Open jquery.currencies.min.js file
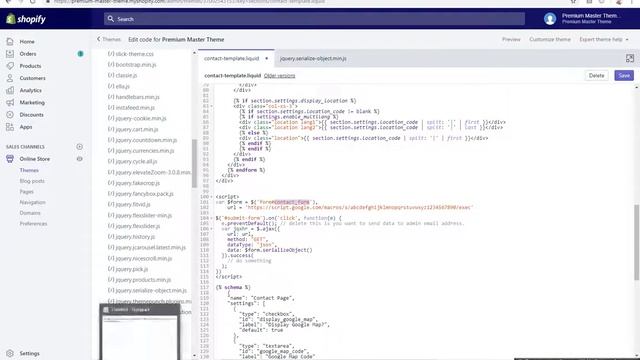The height and width of the screenshot is (360, 640). coord(144,151)
